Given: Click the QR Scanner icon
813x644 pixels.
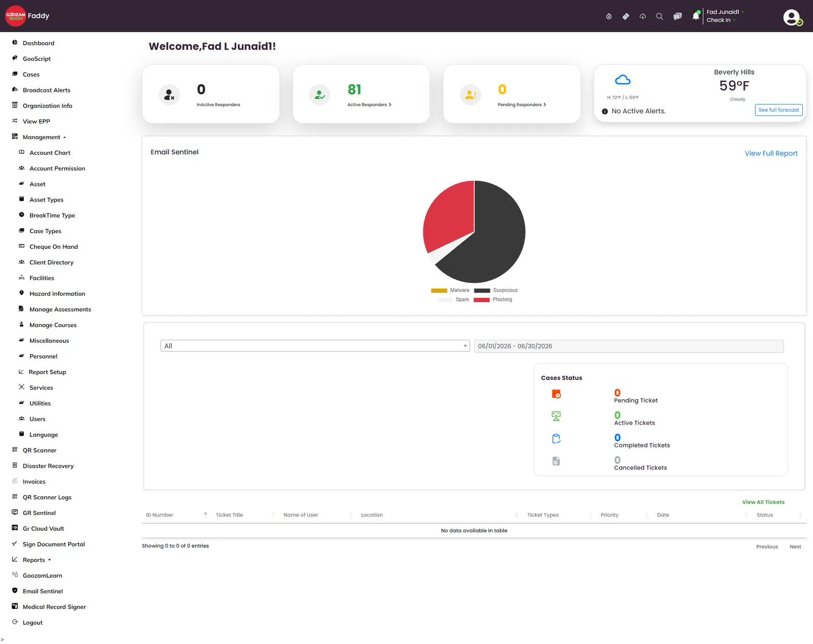Looking at the screenshot, I should click(15, 450).
